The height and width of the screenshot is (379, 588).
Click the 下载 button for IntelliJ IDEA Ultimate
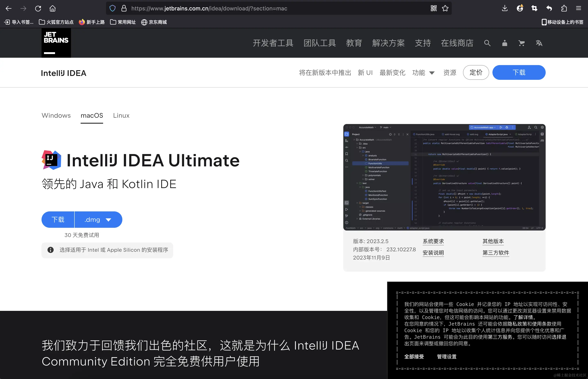coord(58,220)
